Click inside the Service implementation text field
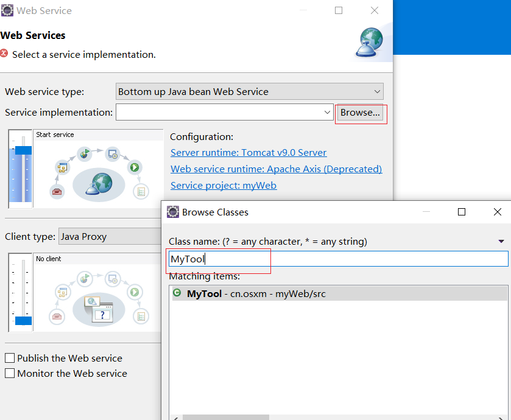 219,113
